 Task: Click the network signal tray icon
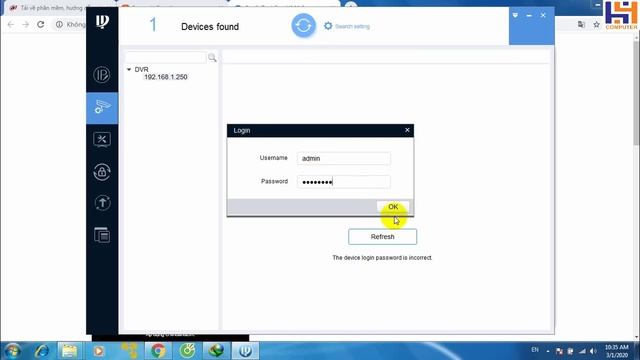(x=582, y=351)
